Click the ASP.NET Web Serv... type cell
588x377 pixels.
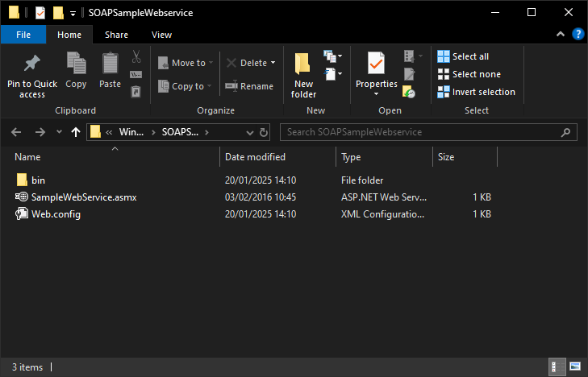(384, 197)
